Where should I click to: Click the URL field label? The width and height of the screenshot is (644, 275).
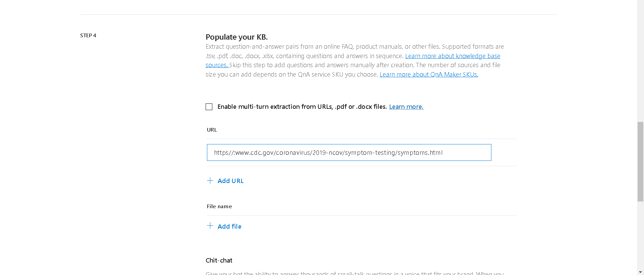[x=212, y=130]
